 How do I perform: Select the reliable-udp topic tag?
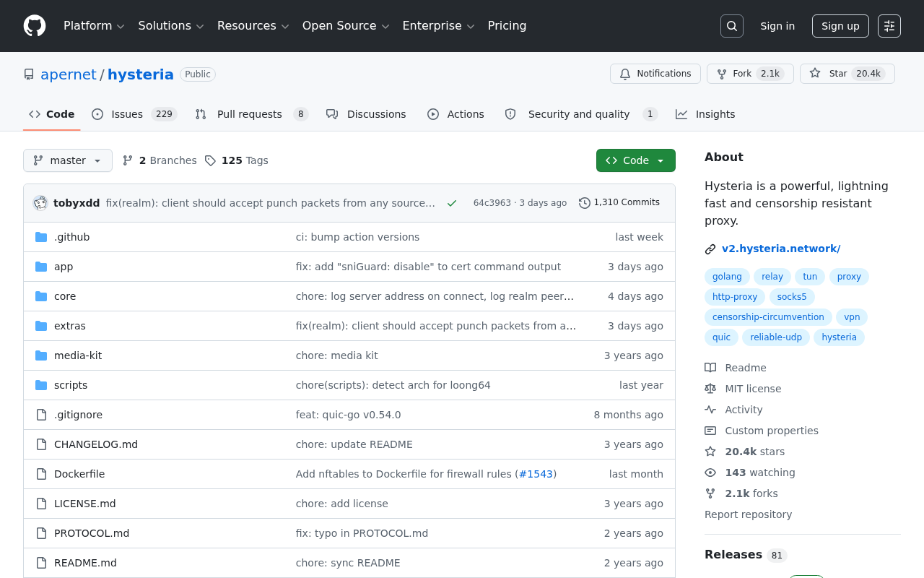[776, 337]
